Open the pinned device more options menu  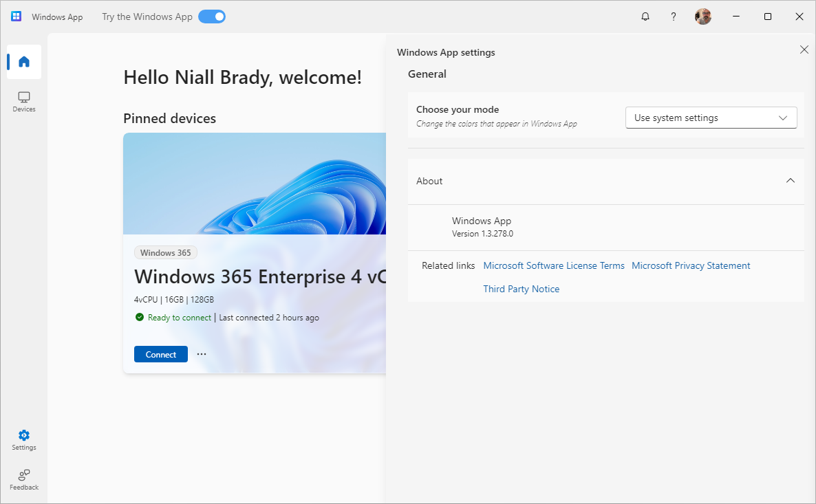(x=202, y=354)
